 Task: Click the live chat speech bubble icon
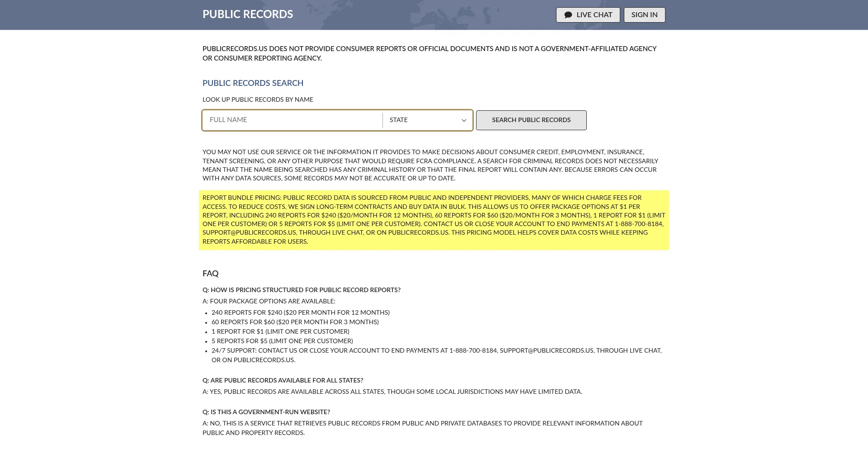coord(568,15)
